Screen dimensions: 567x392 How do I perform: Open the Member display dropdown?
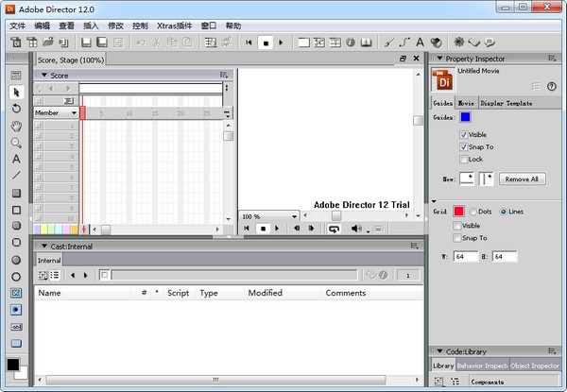pos(56,112)
